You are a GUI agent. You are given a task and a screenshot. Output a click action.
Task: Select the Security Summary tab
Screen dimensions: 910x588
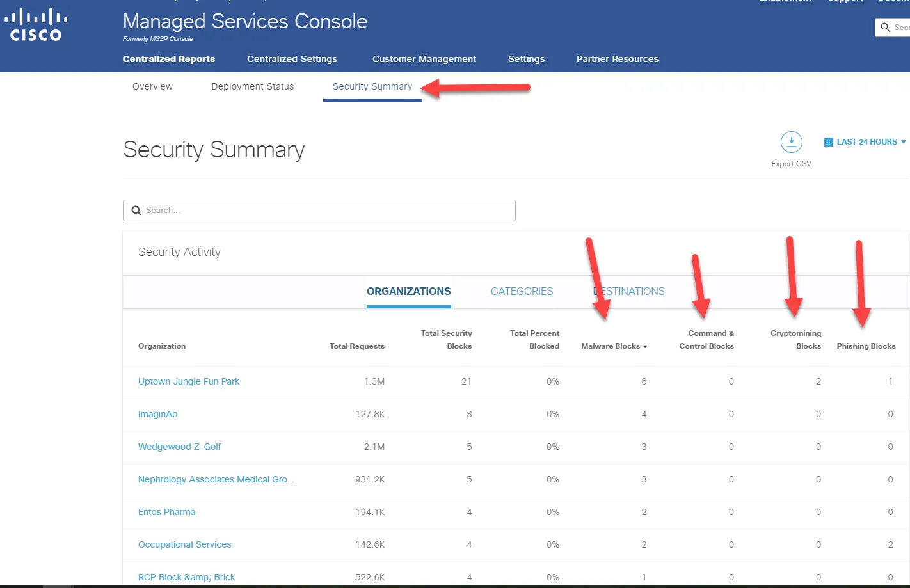pos(372,86)
